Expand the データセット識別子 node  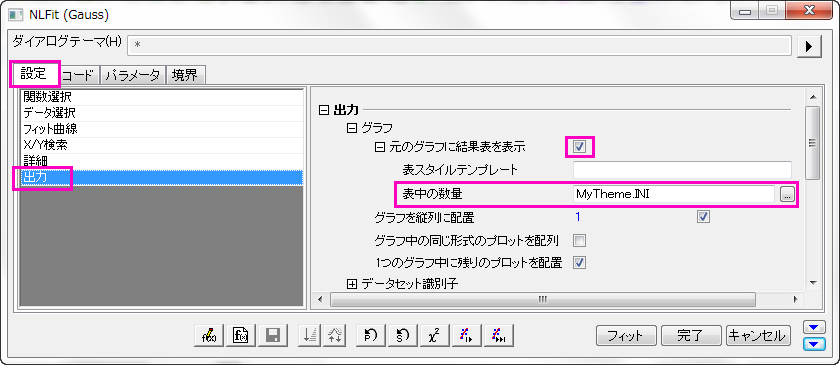coord(351,284)
